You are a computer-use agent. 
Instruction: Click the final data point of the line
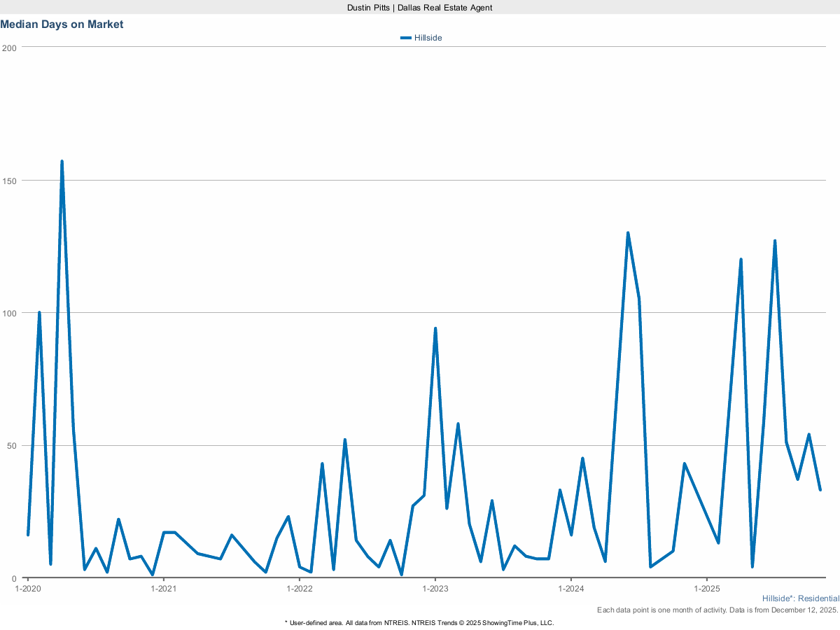point(820,489)
